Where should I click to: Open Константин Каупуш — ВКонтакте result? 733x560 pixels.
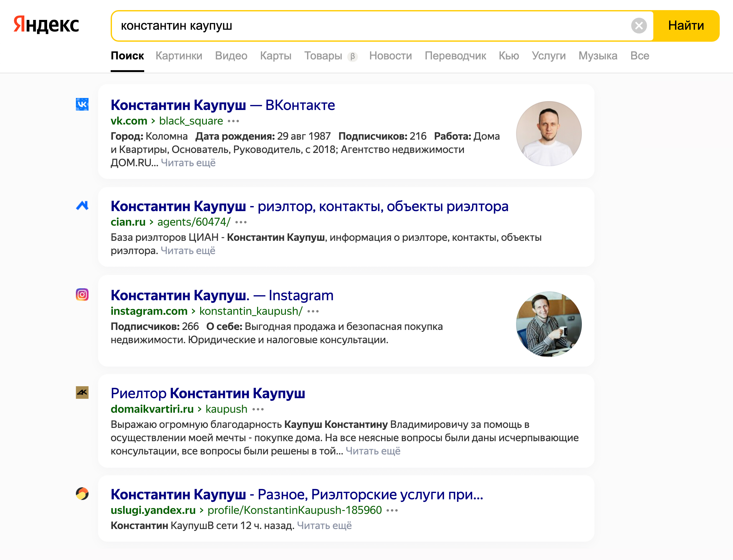click(x=223, y=105)
